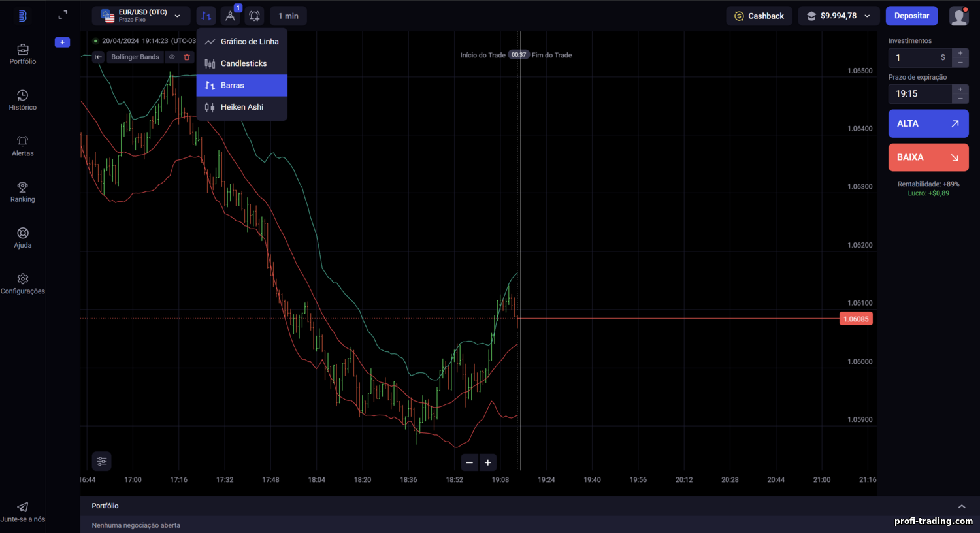The width and height of the screenshot is (980, 533).
Task: Click the 1.05900 price axis label
Action: tap(860, 420)
